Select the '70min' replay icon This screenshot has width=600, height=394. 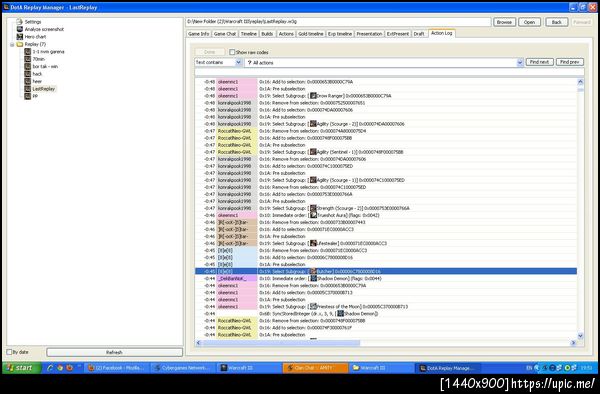coord(27,59)
